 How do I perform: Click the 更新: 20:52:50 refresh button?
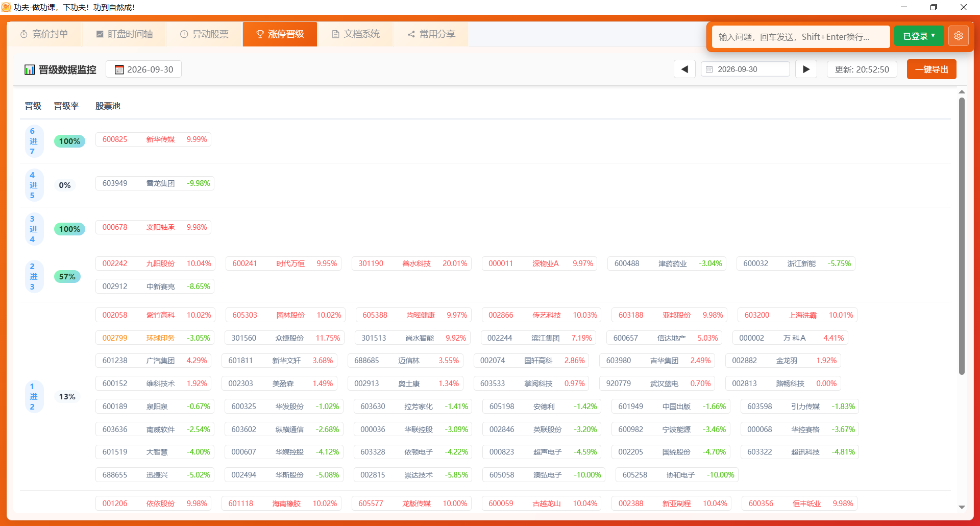tap(862, 69)
